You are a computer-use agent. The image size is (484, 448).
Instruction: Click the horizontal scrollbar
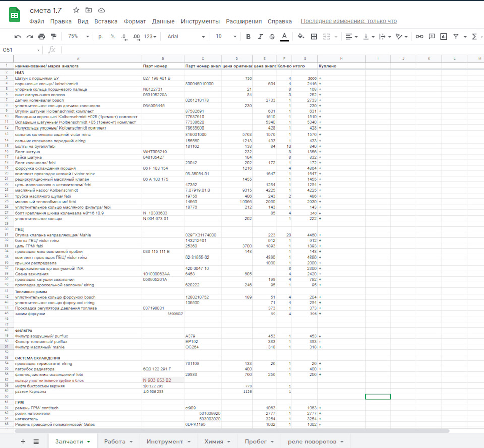[231, 431]
